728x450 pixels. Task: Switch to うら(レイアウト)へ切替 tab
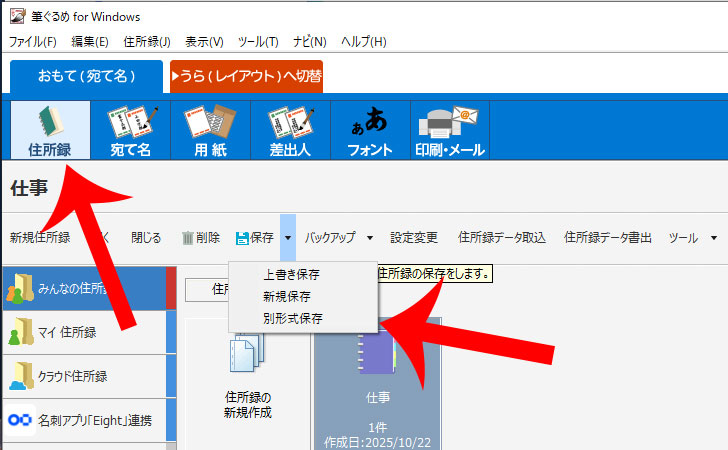pos(246,76)
